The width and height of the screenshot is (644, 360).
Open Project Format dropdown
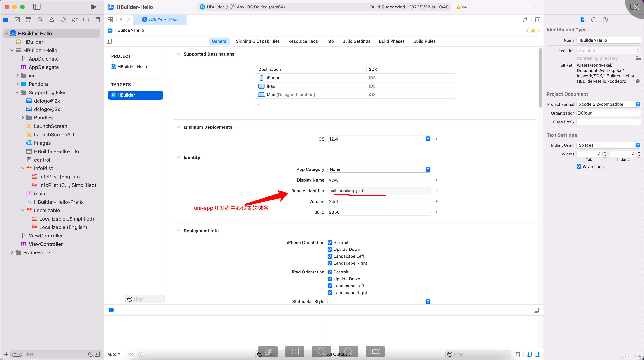[608, 104]
